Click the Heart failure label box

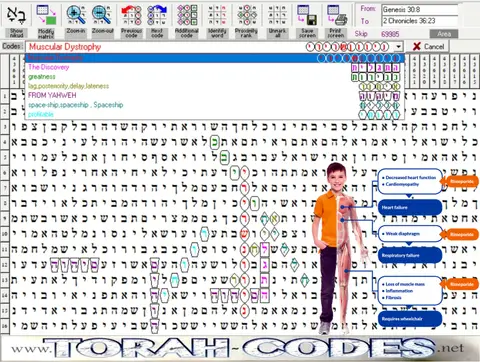[x=410, y=207]
